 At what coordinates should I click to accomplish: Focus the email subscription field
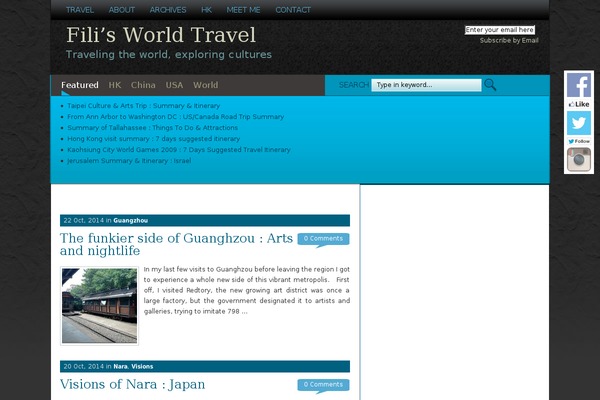(x=500, y=30)
